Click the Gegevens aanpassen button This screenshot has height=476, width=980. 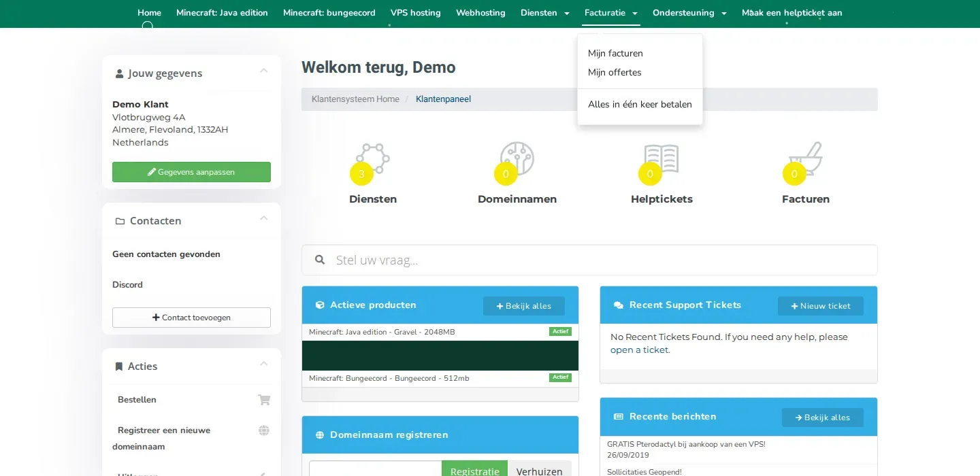tap(191, 172)
